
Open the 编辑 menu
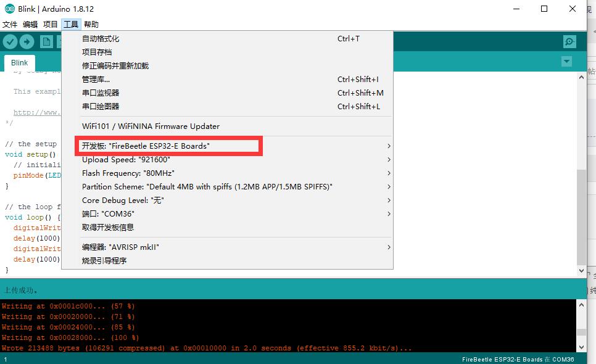pos(30,24)
